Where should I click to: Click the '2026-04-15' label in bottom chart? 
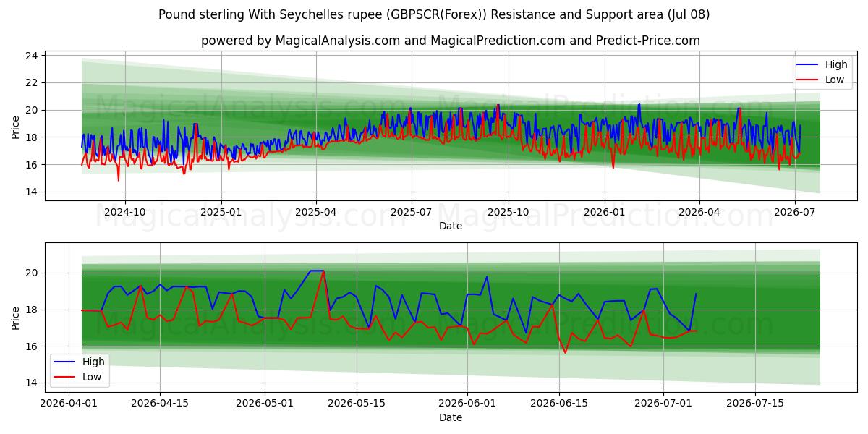[x=160, y=404]
